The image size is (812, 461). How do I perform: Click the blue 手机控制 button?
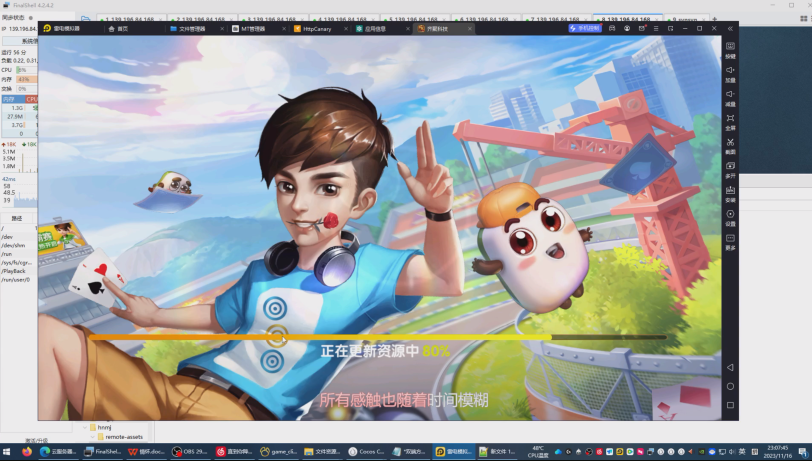(585, 28)
